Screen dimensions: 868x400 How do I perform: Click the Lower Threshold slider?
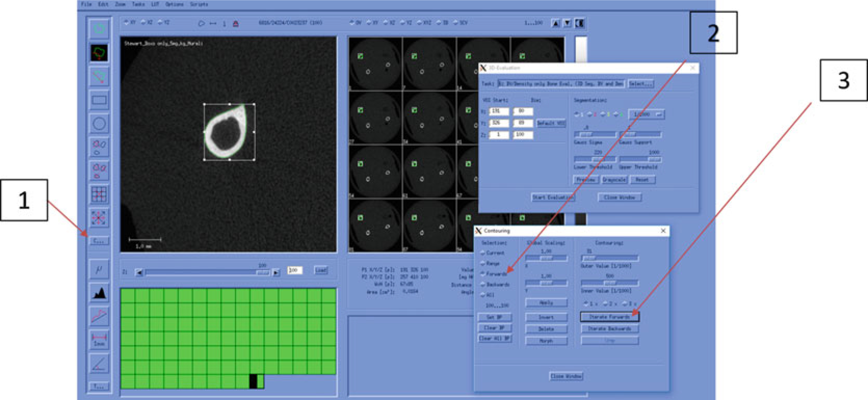pos(595,159)
